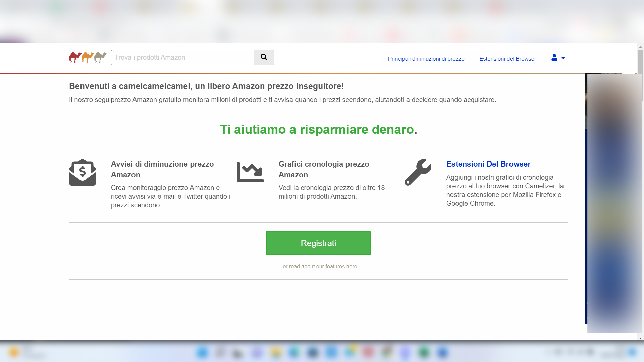Click the 'Grafici cronologia prezzo Amazon' heading
The width and height of the screenshot is (644, 362).
pyautogui.click(x=324, y=169)
